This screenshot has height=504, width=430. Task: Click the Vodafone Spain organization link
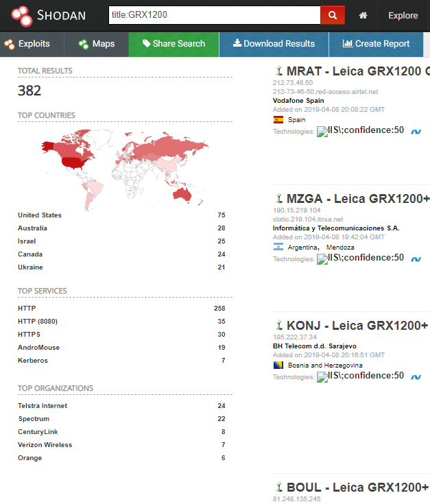tap(298, 101)
